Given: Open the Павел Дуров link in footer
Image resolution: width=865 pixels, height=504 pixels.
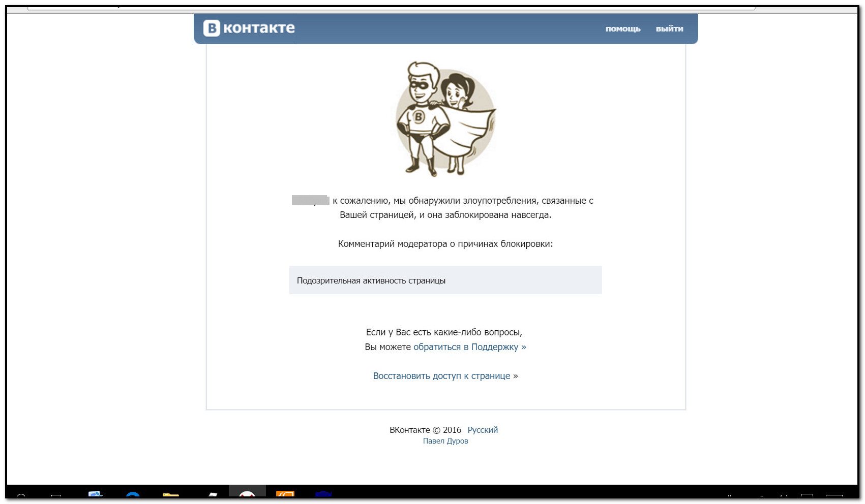Looking at the screenshot, I should point(445,441).
